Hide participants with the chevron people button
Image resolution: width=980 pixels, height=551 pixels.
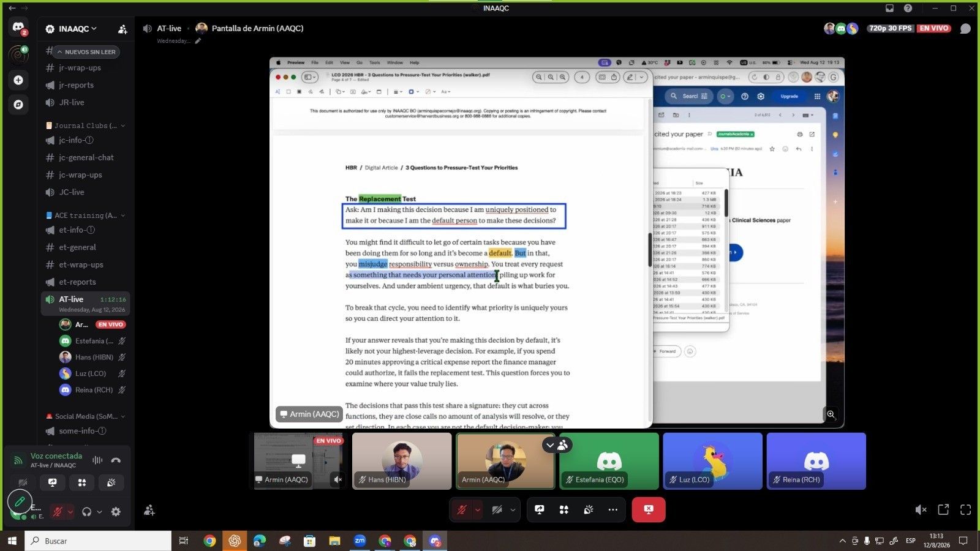coord(557,445)
